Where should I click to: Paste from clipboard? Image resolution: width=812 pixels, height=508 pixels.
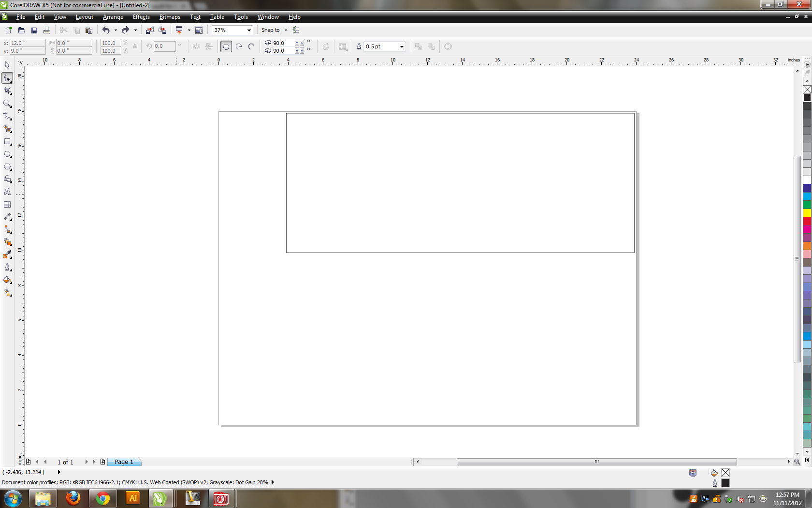point(89,30)
